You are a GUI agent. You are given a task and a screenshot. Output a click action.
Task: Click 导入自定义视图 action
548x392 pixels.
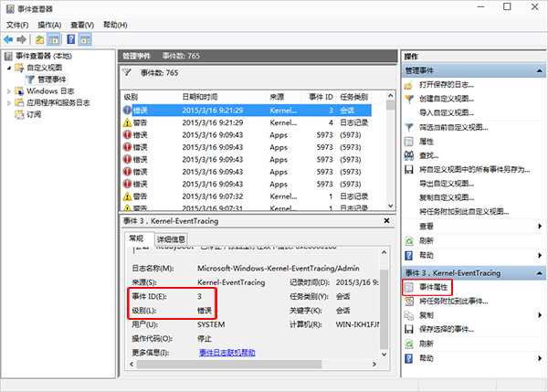[447, 113]
